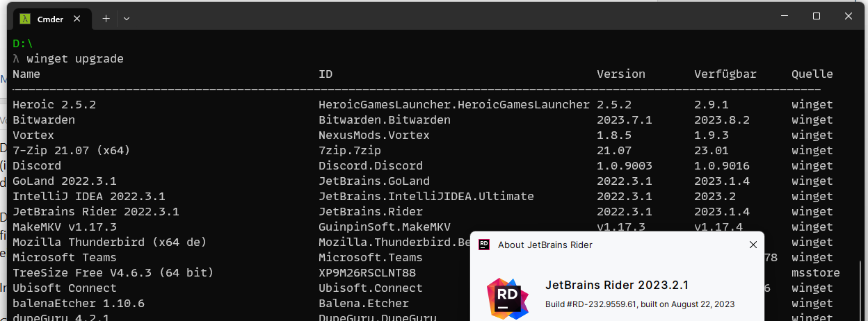868x321 pixels.
Task: Click 'Bitwarden' in the Name column
Action: 44,120
